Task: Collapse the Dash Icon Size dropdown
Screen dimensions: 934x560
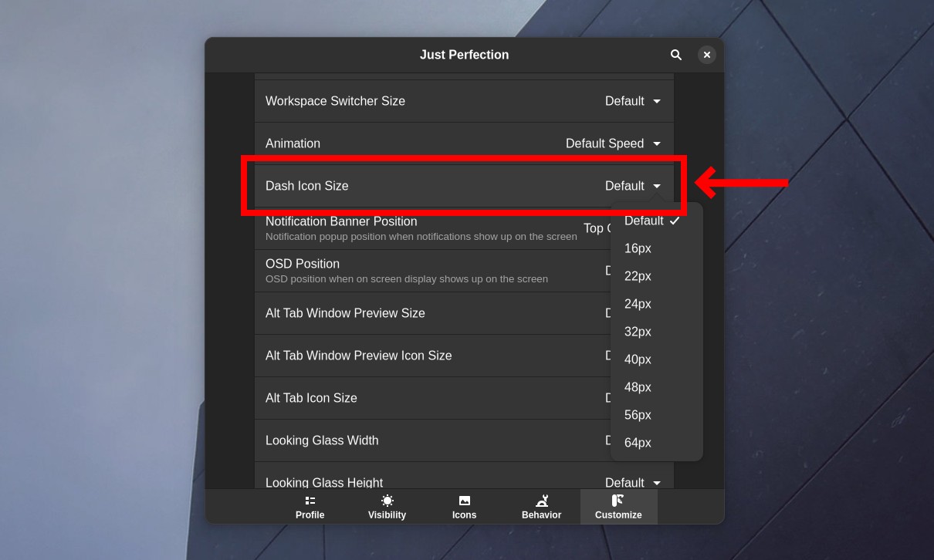Action: 633,186
